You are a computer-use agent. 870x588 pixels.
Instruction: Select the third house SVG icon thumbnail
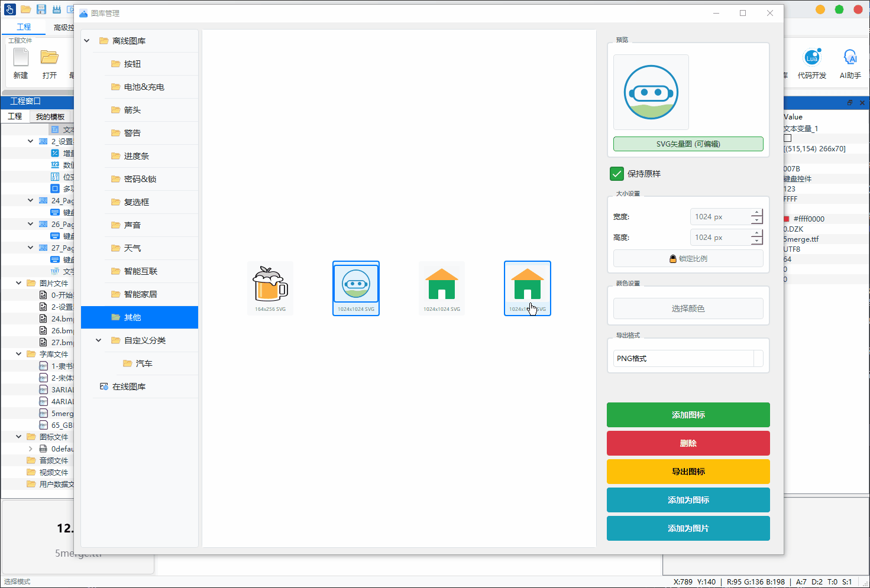pyautogui.click(x=442, y=288)
